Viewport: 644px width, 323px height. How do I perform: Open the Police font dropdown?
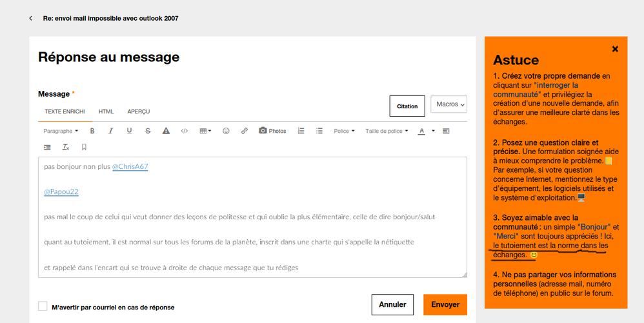[x=344, y=131]
